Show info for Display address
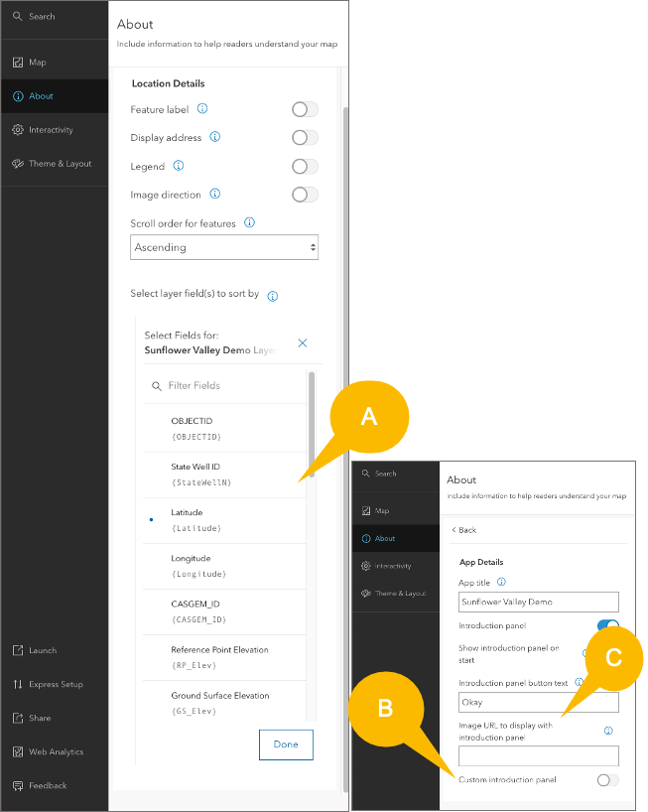The width and height of the screenshot is (648, 812). [214, 137]
